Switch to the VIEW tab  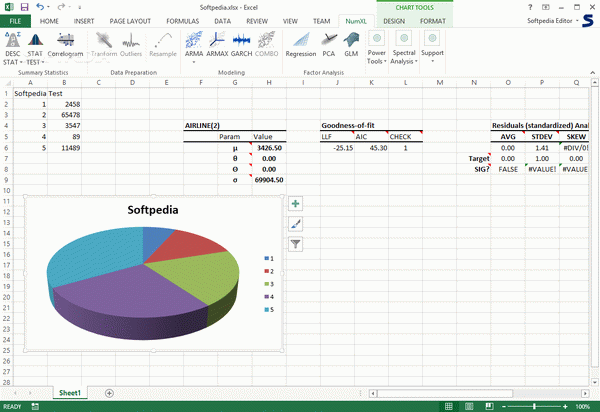click(x=290, y=21)
